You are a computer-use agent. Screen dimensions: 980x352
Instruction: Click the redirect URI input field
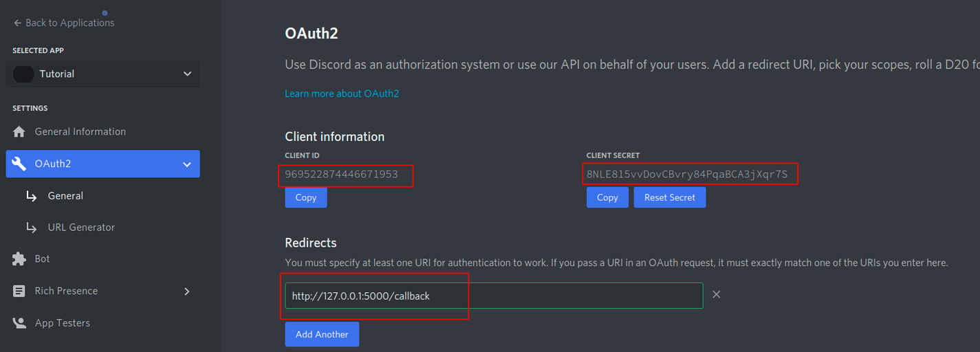[x=494, y=296]
